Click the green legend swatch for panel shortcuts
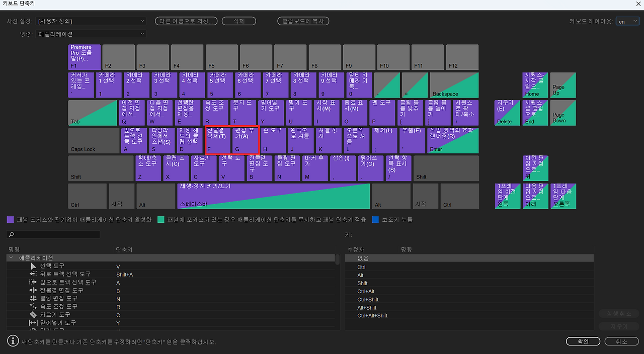Image resolution: width=644 pixels, height=354 pixels. pyautogui.click(x=161, y=220)
